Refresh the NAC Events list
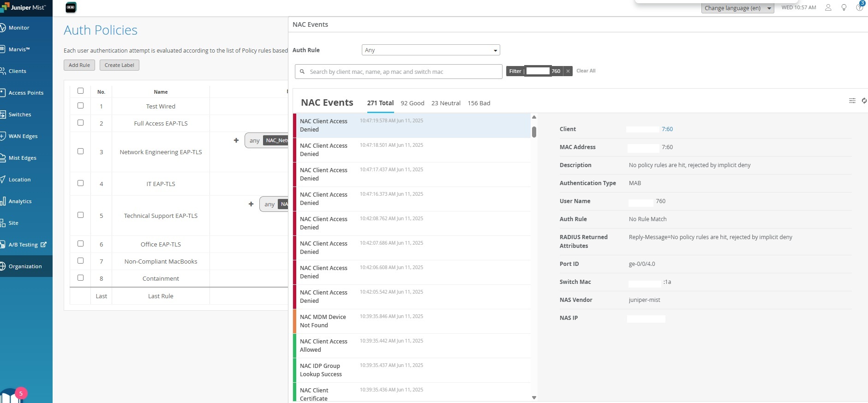 (x=864, y=101)
